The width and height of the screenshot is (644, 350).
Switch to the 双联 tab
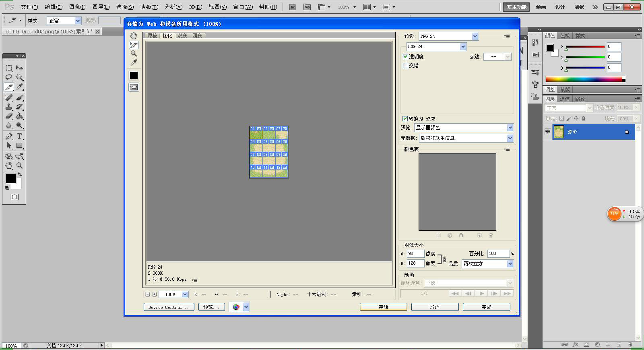coord(182,36)
